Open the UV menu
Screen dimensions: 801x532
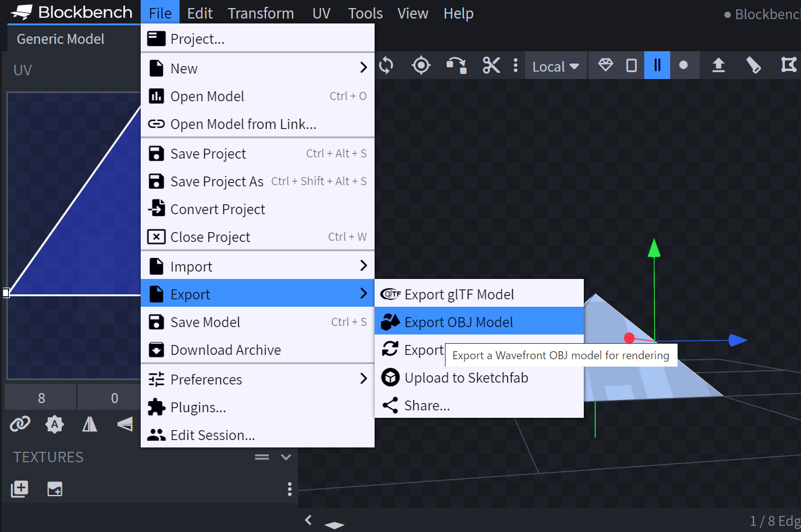pyautogui.click(x=322, y=13)
